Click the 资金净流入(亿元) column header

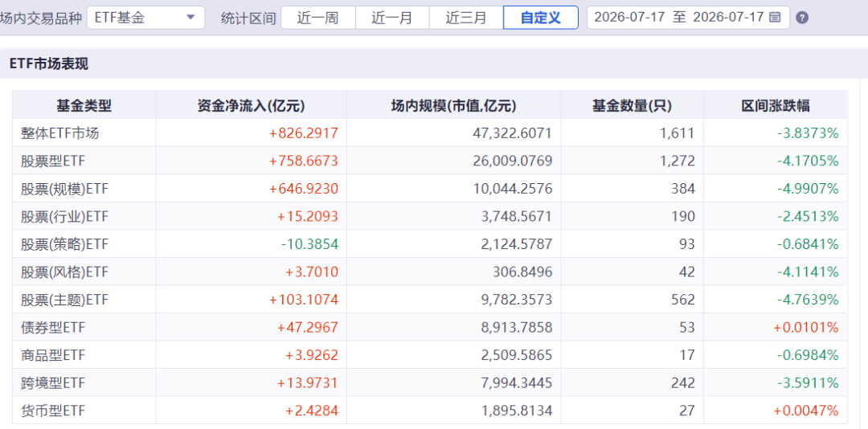point(252,105)
